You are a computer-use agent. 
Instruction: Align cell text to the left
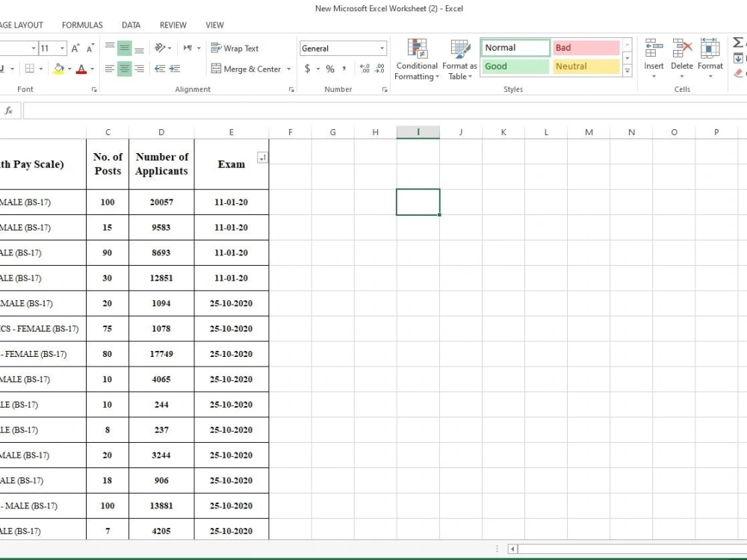click(x=110, y=69)
